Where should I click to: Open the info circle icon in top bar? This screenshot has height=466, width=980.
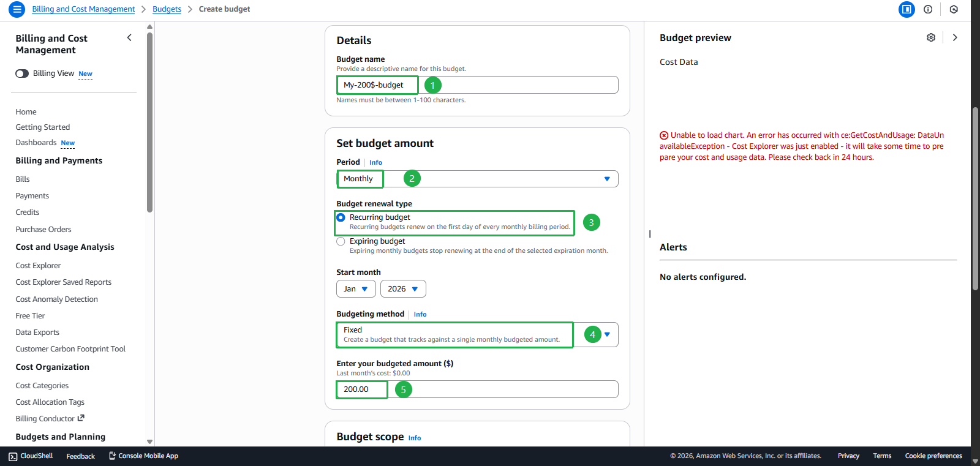(928, 9)
